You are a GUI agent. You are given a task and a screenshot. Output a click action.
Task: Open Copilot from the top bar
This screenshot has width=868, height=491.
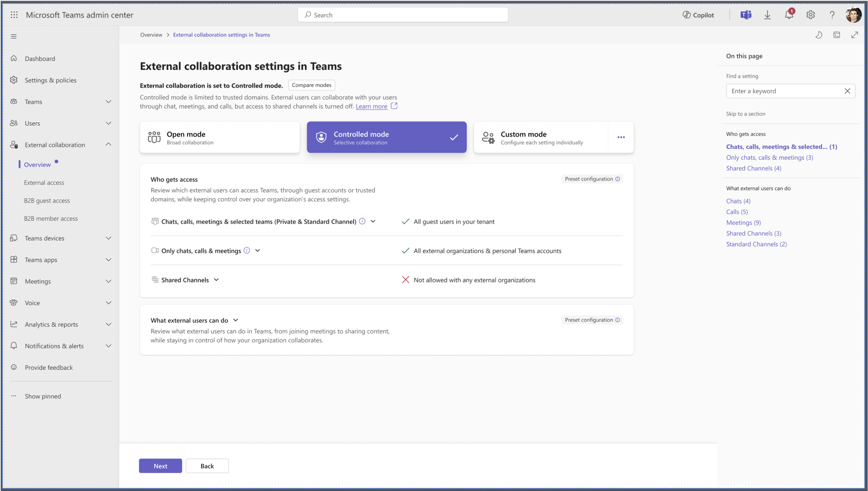pyautogui.click(x=698, y=15)
